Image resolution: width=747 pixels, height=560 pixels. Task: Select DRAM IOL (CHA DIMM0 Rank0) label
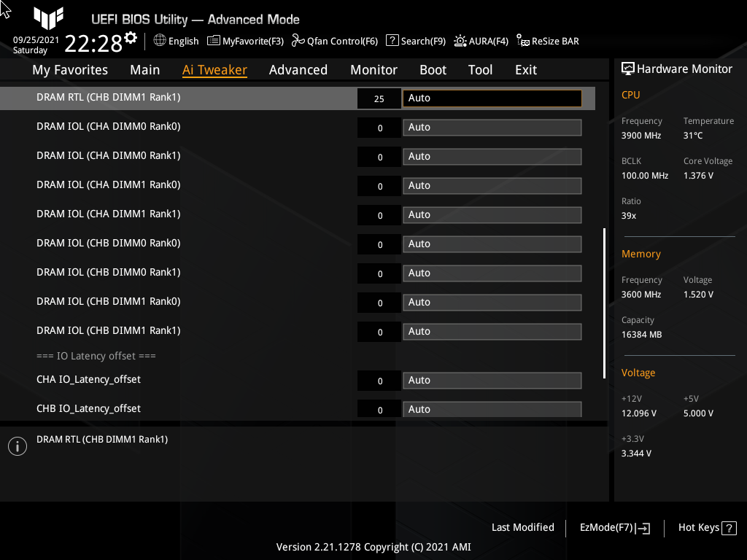tap(108, 127)
